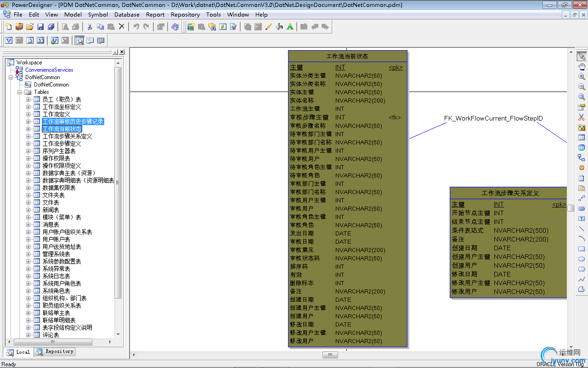Expand the 序列产生器表 tree node
This screenshot has width=588, height=368.
click(x=28, y=151)
